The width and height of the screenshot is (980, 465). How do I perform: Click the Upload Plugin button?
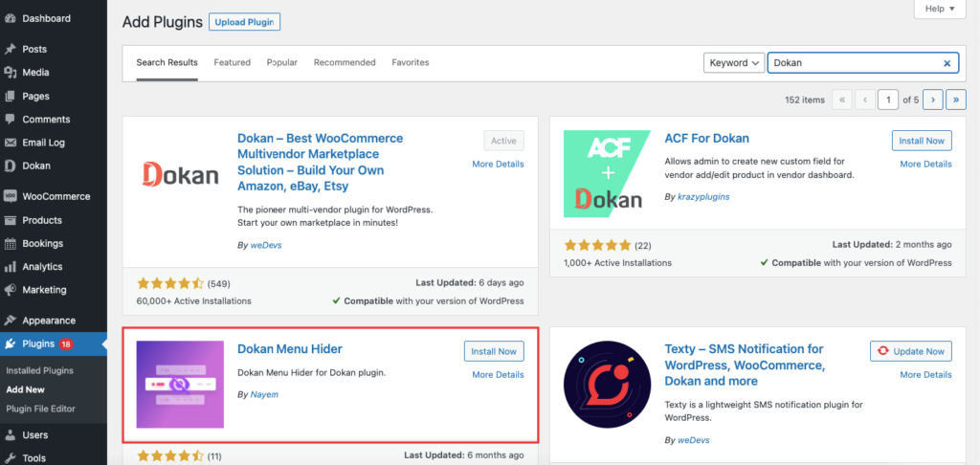tap(244, 22)
